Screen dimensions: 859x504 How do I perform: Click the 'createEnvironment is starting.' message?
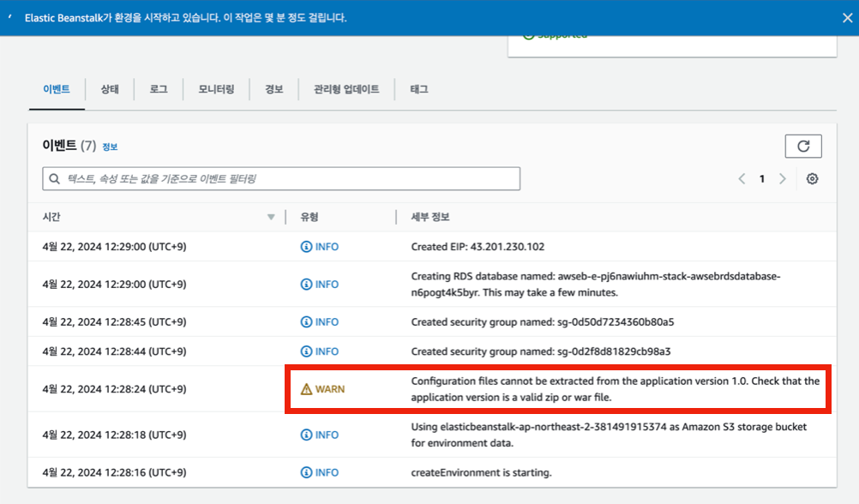tap(481, 472)
